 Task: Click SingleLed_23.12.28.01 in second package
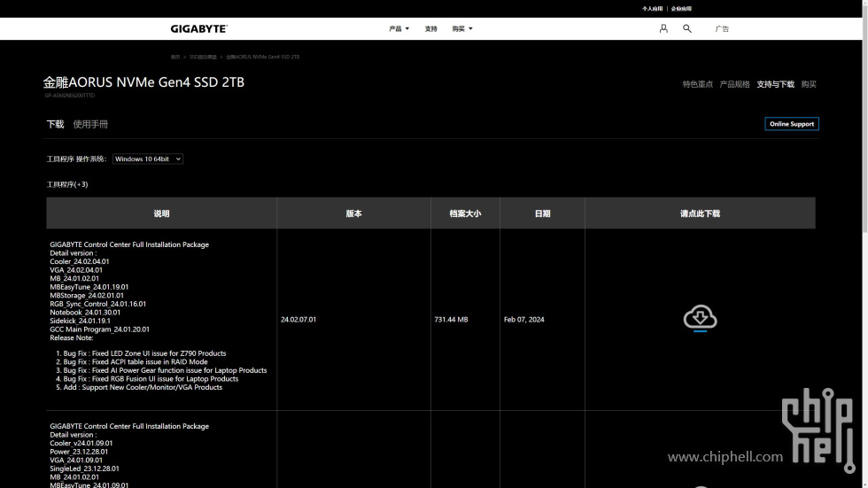(x=84, y=469)
